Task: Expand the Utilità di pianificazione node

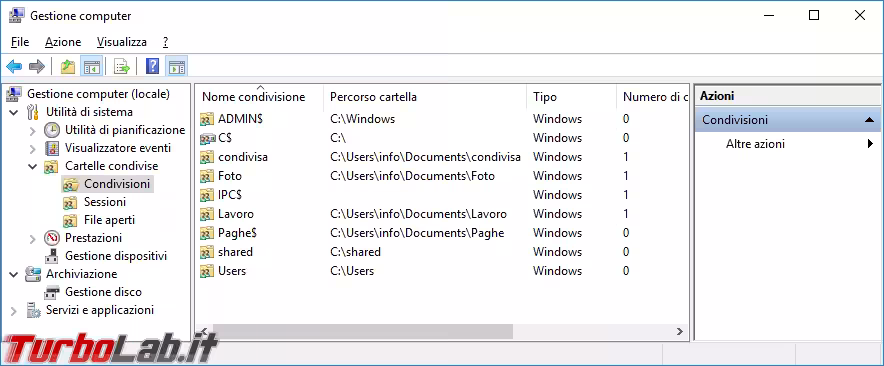Action: pyautogui.click(x=33, y=130)
